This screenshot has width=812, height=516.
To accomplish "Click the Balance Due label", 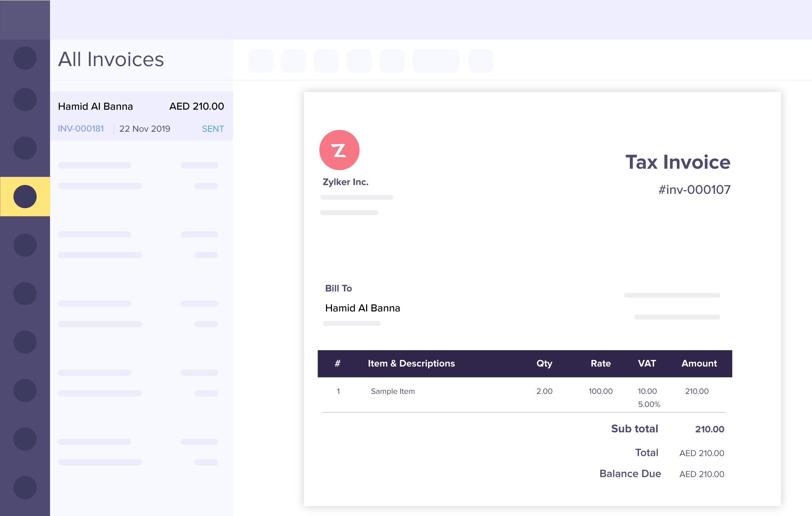I will [630, 473].
